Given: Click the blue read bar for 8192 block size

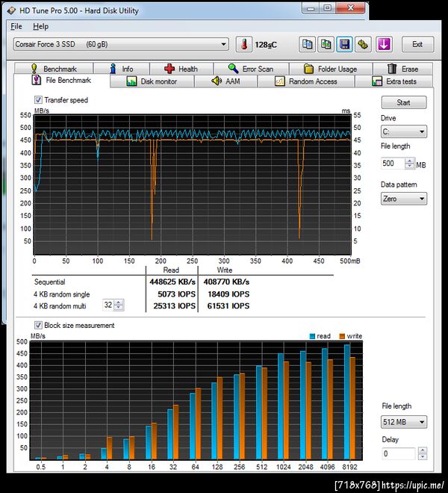Looking at the screenshot, I should point(346,402).
